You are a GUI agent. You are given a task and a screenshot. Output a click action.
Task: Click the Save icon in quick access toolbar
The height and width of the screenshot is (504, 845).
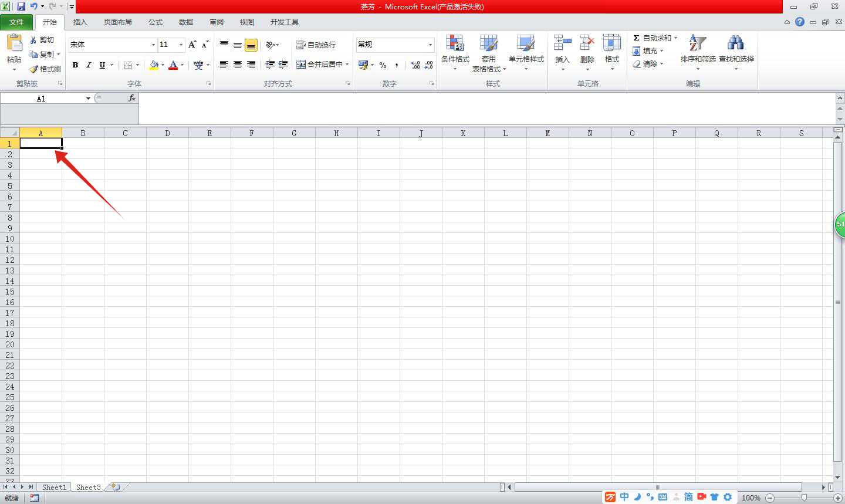[21, 6]
